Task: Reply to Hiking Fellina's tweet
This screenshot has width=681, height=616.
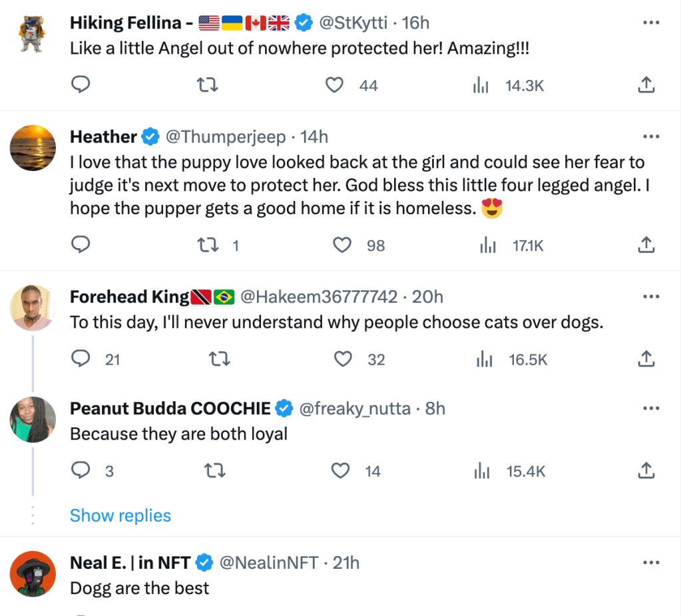Action: point(81,84)
